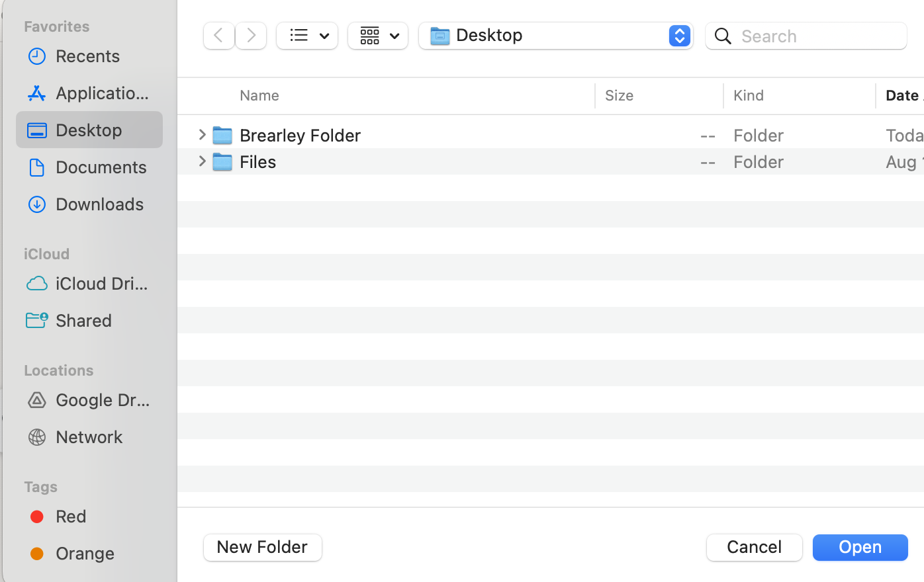Select the Brearley Folder row
This screenshot has height=582, width=924.
click(x=551, y=135)
